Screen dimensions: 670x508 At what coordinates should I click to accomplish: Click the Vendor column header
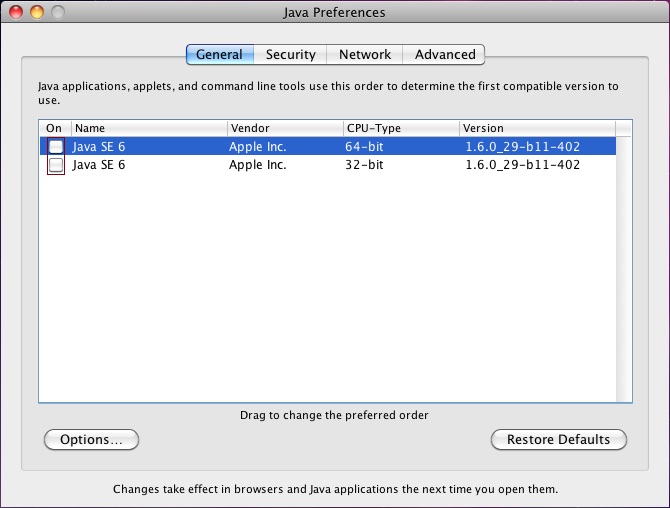(x=284, y=128)
